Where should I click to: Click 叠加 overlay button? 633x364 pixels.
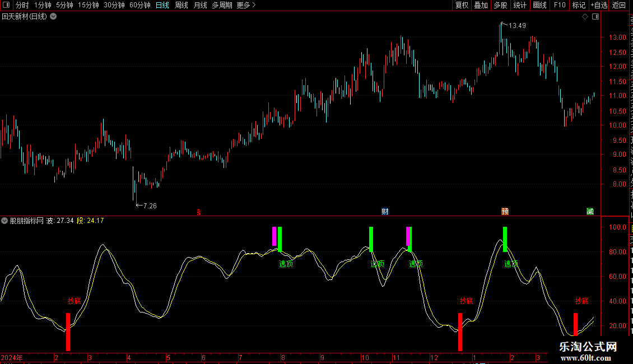(x=481, y=5)
